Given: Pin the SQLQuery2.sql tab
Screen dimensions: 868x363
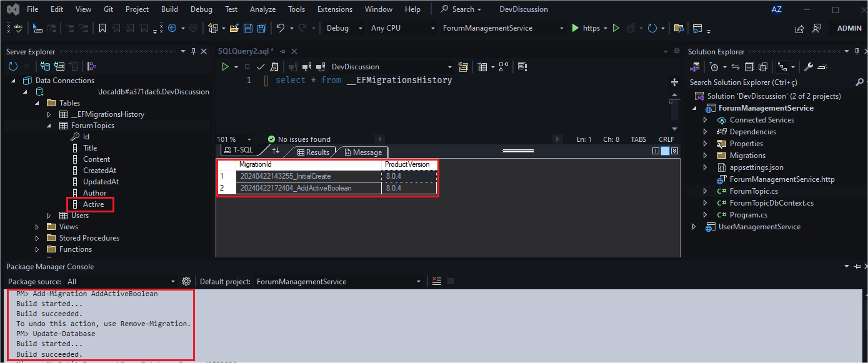Looking at the screenshot, I should 283,51.
